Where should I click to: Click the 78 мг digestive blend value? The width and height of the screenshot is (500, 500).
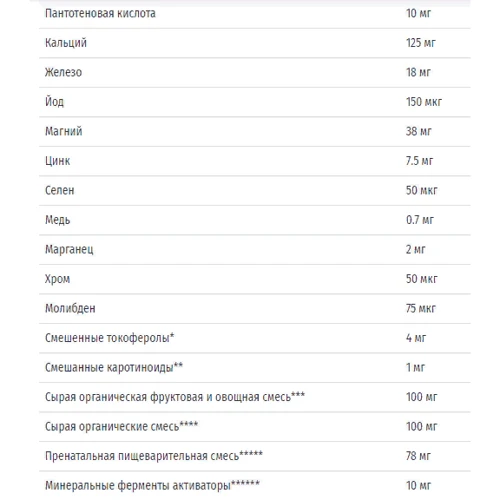(x=418, y=456)
